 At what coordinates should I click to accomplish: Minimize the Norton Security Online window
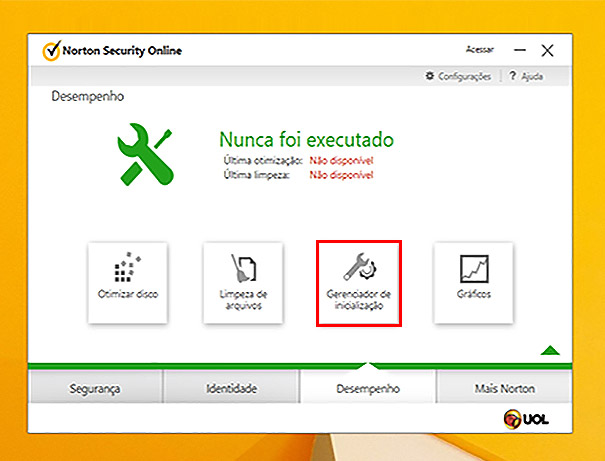click(x=520, y=50)
